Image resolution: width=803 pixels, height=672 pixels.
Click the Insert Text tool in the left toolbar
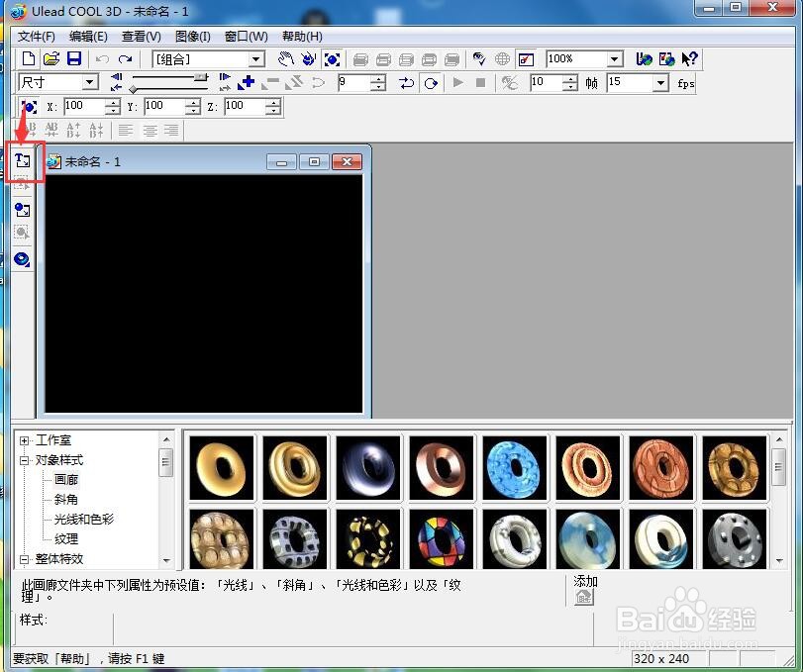tap(23, 160)
